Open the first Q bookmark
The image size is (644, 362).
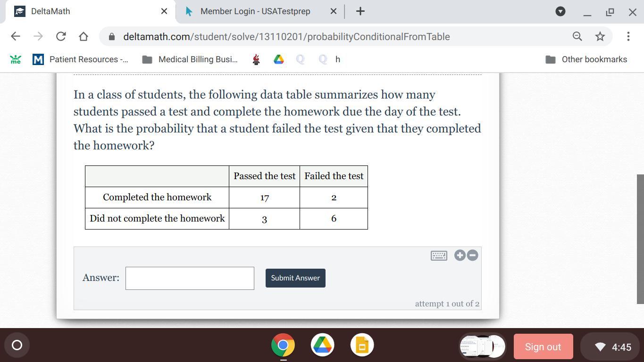301,59
